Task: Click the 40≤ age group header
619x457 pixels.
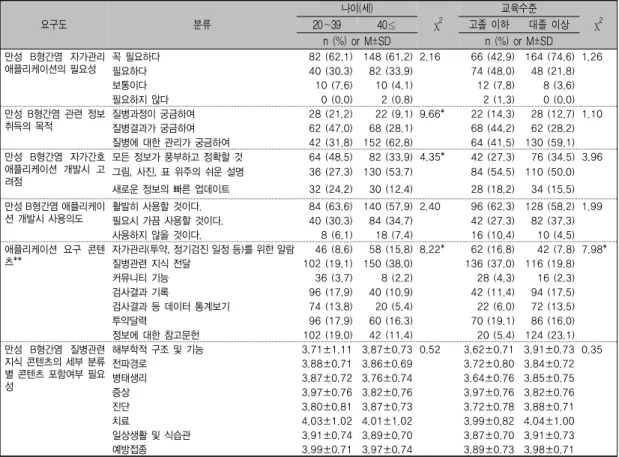Action: pyautogui.click(x=386, y=24)
